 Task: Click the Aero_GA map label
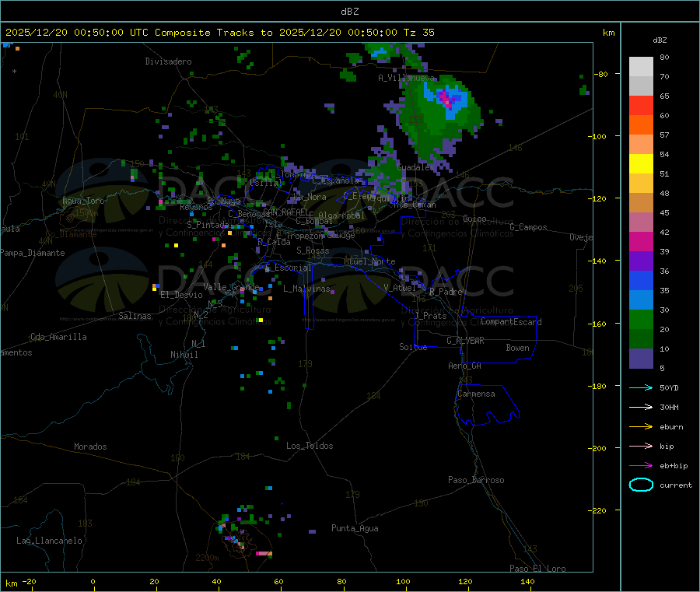click(x=464, y=366)
